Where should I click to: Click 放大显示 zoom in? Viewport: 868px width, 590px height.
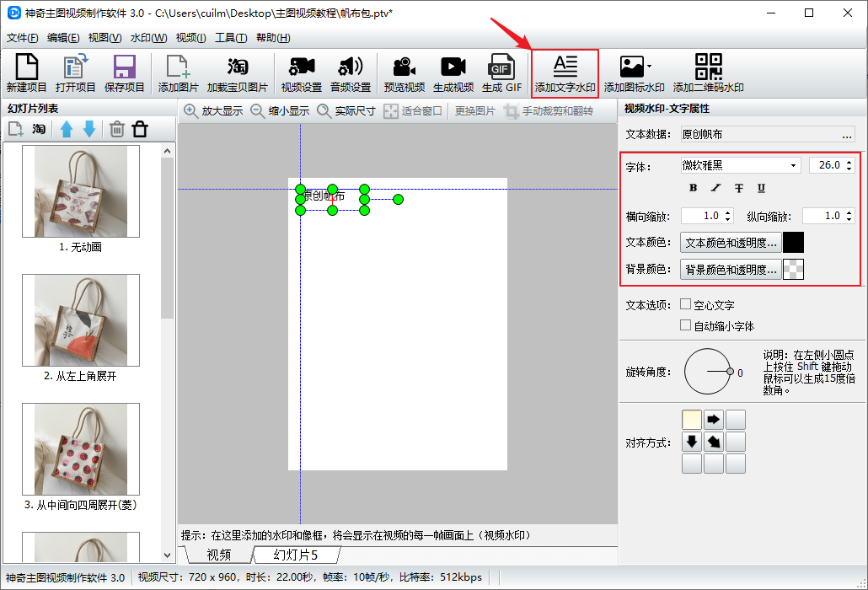[x=213, y=110]
